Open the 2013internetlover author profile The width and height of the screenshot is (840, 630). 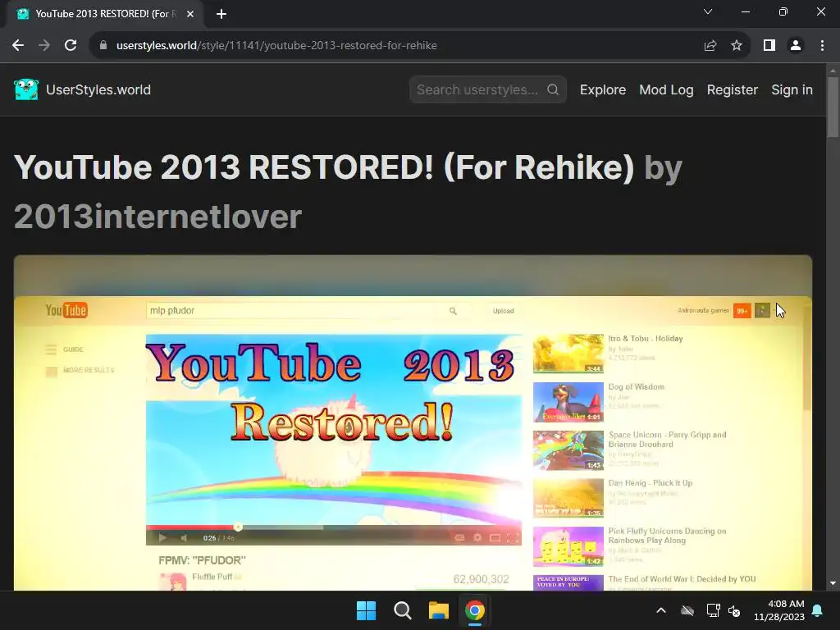pyautogui.click(x=157, y=217)
